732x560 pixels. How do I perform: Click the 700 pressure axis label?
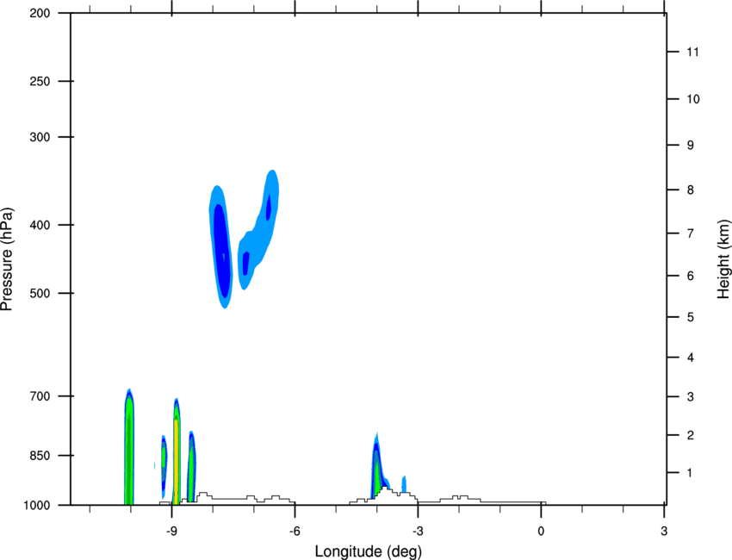(40, 396)
